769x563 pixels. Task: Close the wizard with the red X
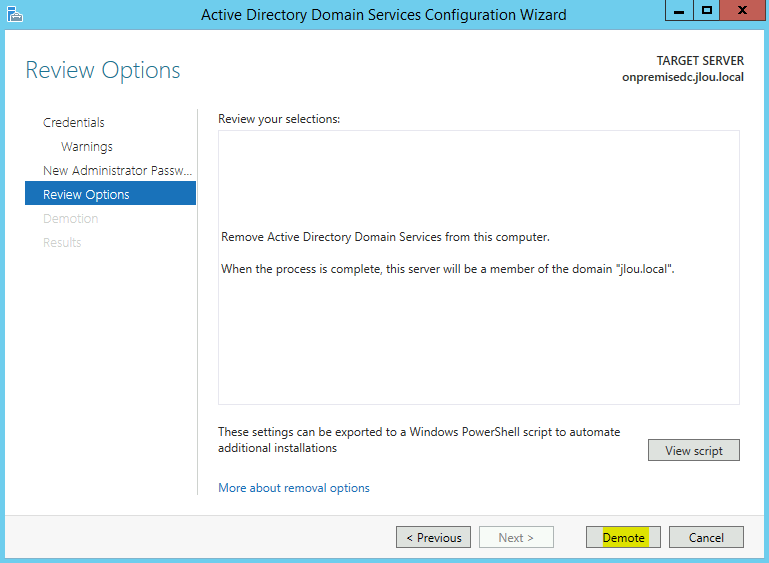coord(742,10)
